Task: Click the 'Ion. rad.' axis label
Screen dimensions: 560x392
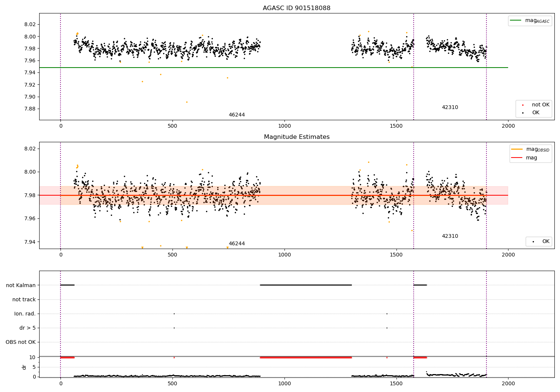Action: coord(25,314)
